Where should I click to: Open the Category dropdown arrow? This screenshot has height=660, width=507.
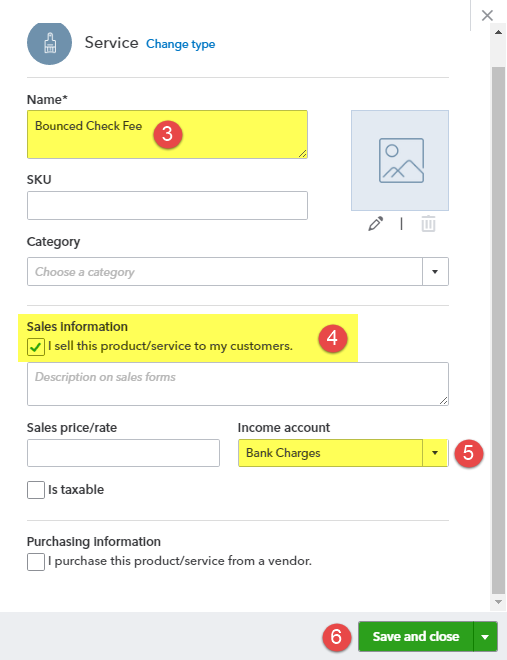[x=435, y=271]
